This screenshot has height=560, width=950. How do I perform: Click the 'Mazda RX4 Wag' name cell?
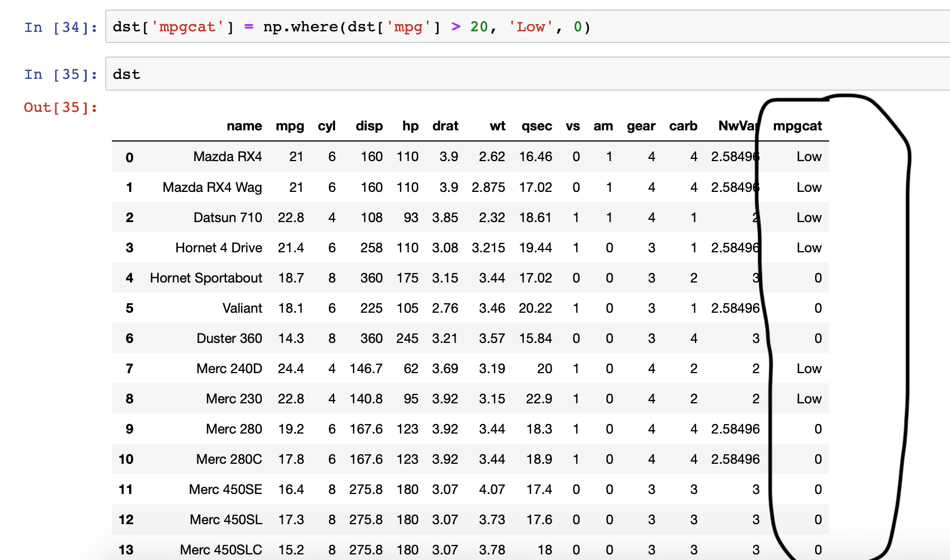(x=213, y=187)
